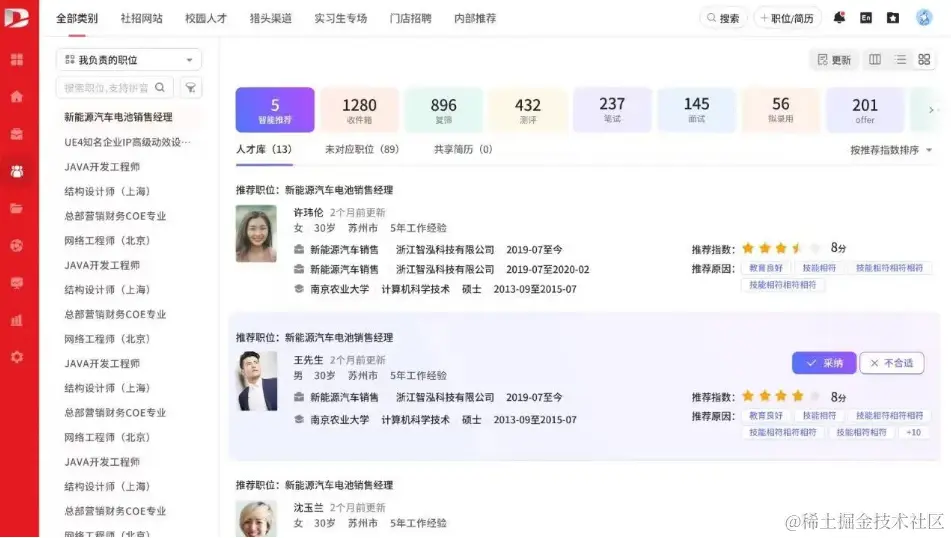Select 共享简历 (0) tab
The height and width of the screenshot is (538, 951).
pyautogui.click(x=463, y=149)
